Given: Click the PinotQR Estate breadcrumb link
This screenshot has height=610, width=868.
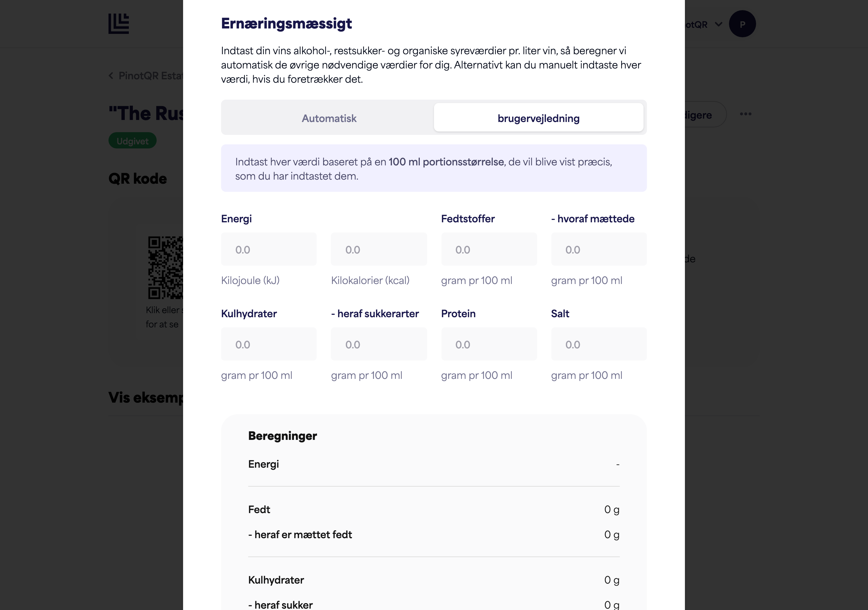Looking at the screenshot, I should (151, 76).
